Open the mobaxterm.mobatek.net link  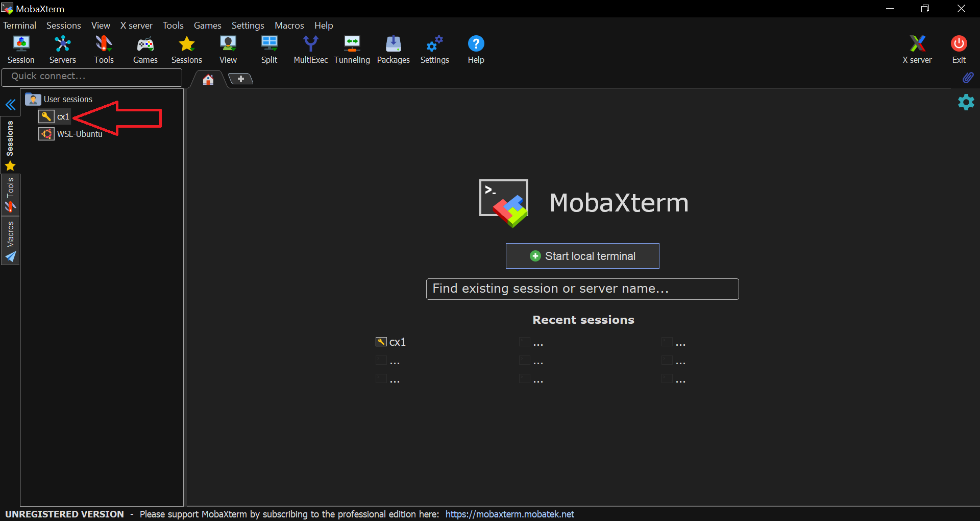click(509, 514)
